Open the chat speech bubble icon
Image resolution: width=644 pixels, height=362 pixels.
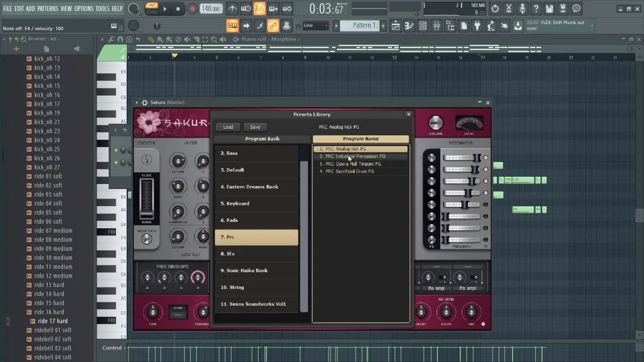tap(577, 9)
